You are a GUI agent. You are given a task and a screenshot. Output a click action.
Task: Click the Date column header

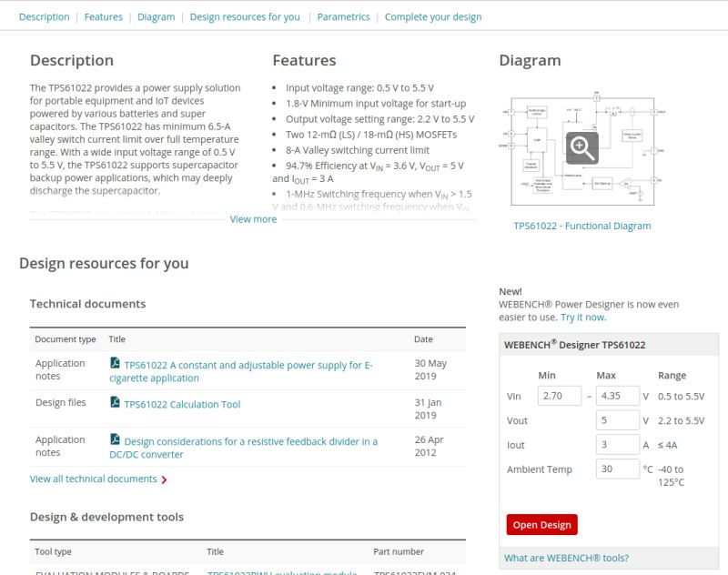point(423,339)
